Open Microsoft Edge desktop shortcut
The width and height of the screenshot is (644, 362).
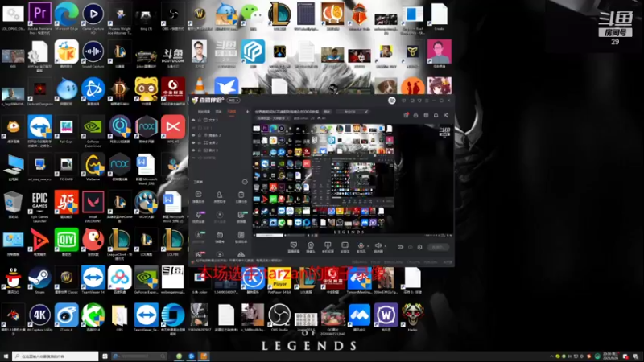point(66,17)
